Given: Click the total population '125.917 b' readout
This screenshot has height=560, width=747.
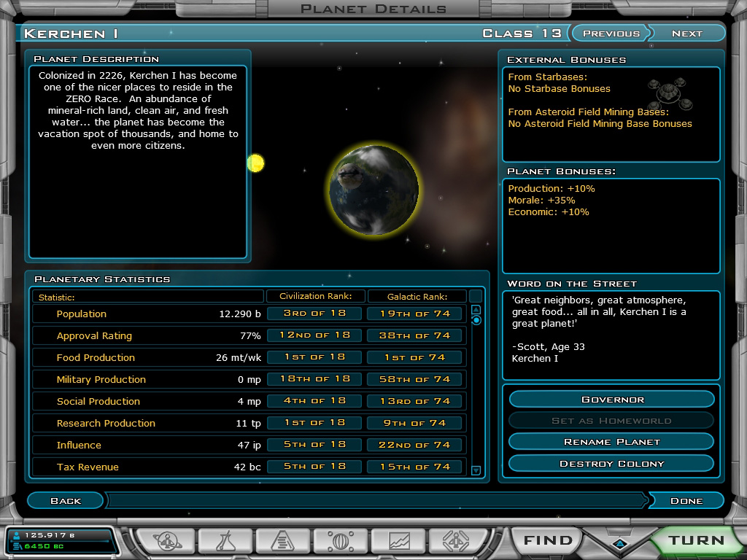Looking at the screenshot, I should coord(50,535).
